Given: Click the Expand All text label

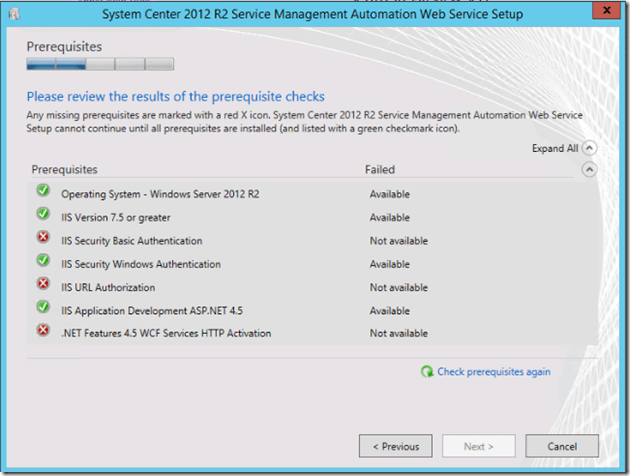Looking at the screenshot, I should (554, 149).
